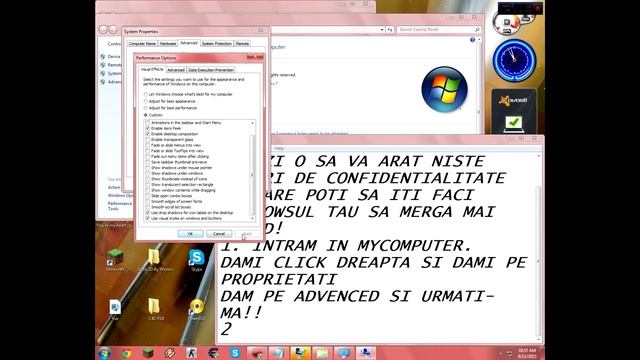Viewport: 640px width, 360px height.
Task: Open Hardware tab in System Properties
Action: (x=168, y=44)
